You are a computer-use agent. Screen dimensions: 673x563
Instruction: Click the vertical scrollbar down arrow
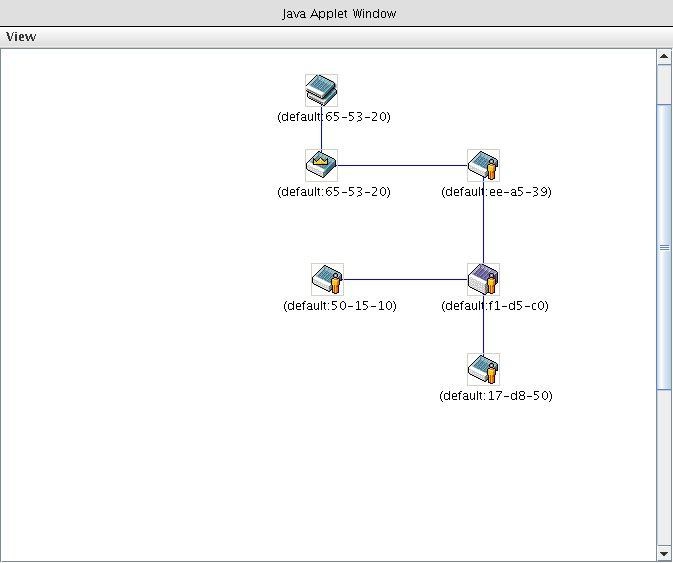coord(664,554)
